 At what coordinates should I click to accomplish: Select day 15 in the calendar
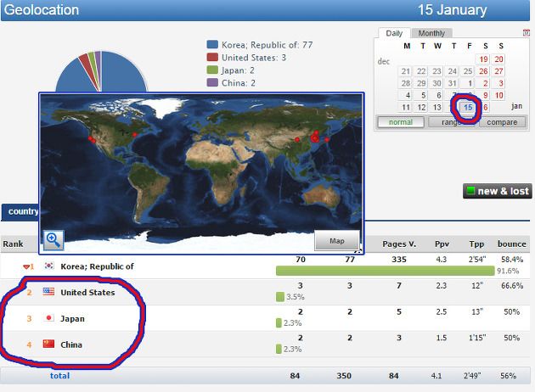click(468, 108)
